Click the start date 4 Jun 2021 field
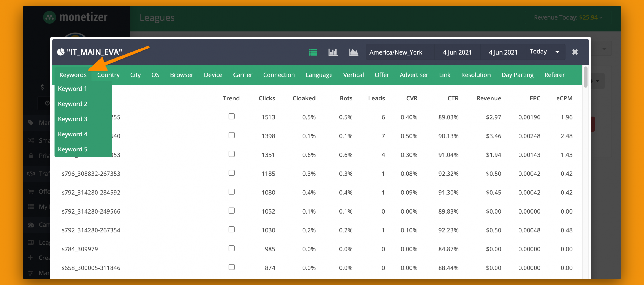Screen dimensions: 644x285 tap(457, 52)
